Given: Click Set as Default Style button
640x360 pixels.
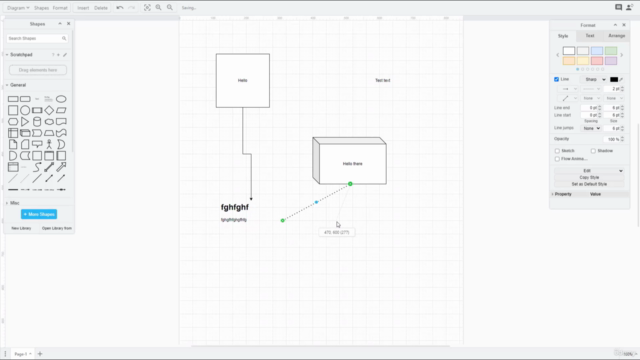Looking at the screenshot, I should coord(589,184).
